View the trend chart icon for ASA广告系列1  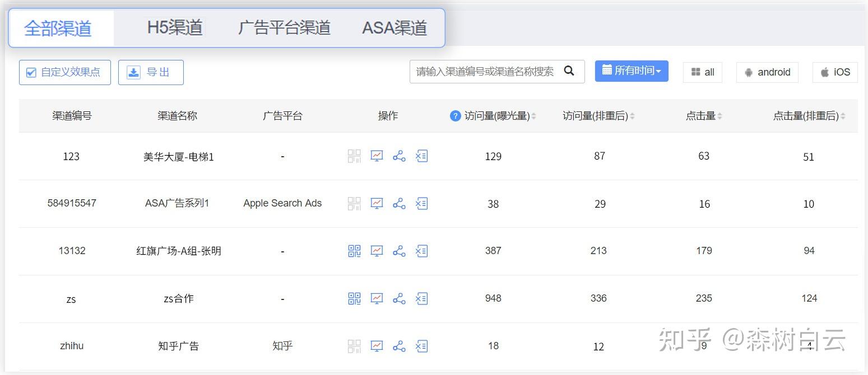(x=376, y=204)
